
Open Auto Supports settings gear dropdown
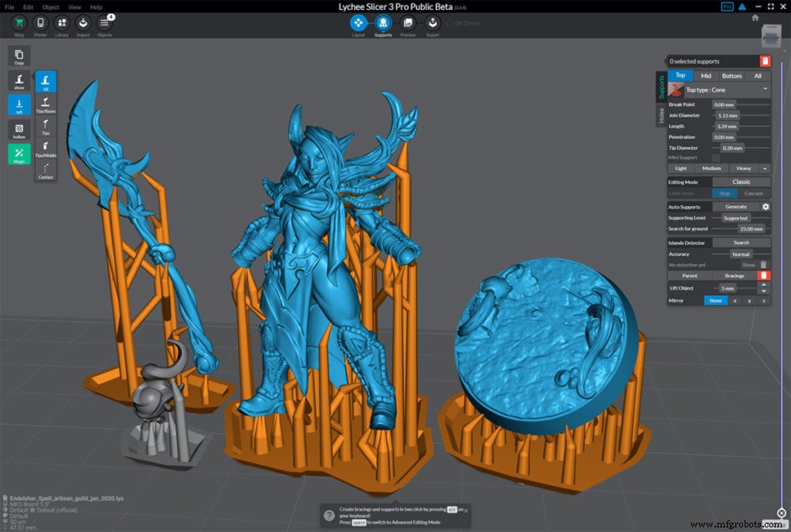coord(766,207)
